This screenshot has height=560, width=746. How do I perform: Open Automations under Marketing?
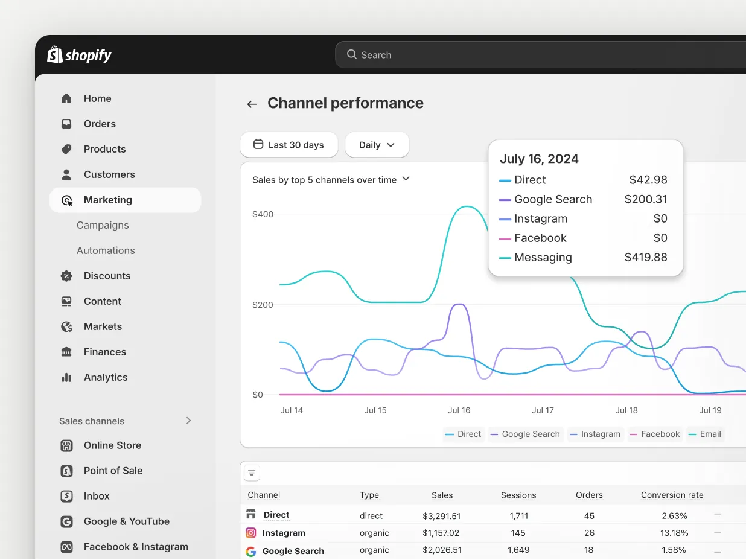(106, 250)
